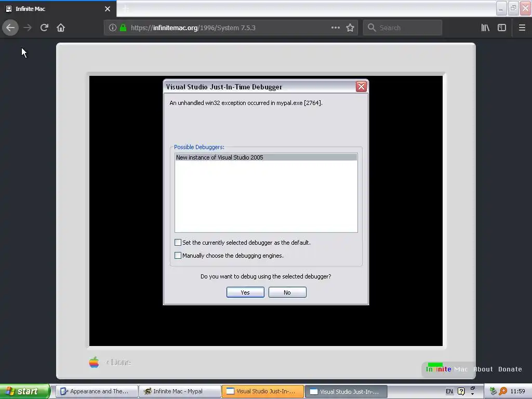Click the 11:59 system clock

518,392
